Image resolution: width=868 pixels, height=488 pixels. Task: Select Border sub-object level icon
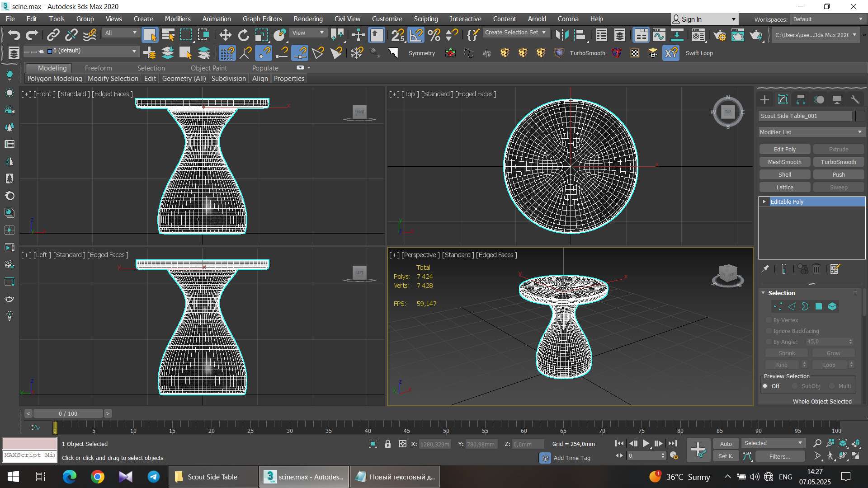click(805, 306)
